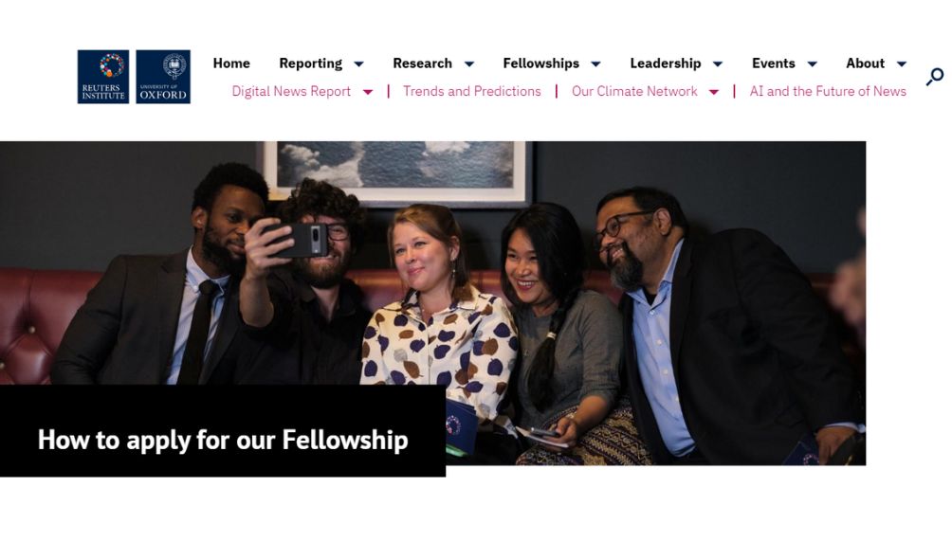Go to the Home menu item

click(231, 63)
